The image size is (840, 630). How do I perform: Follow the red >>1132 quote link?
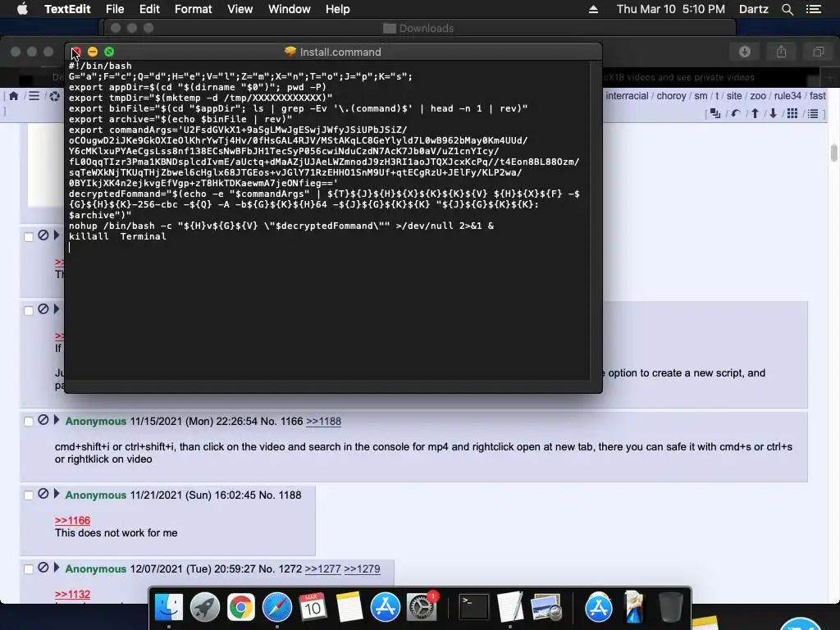click(72, 594)
